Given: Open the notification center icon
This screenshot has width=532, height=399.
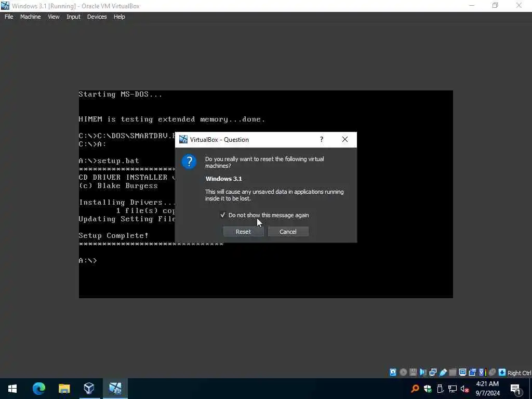Looking at the screenshot, I should coord(516,389).
